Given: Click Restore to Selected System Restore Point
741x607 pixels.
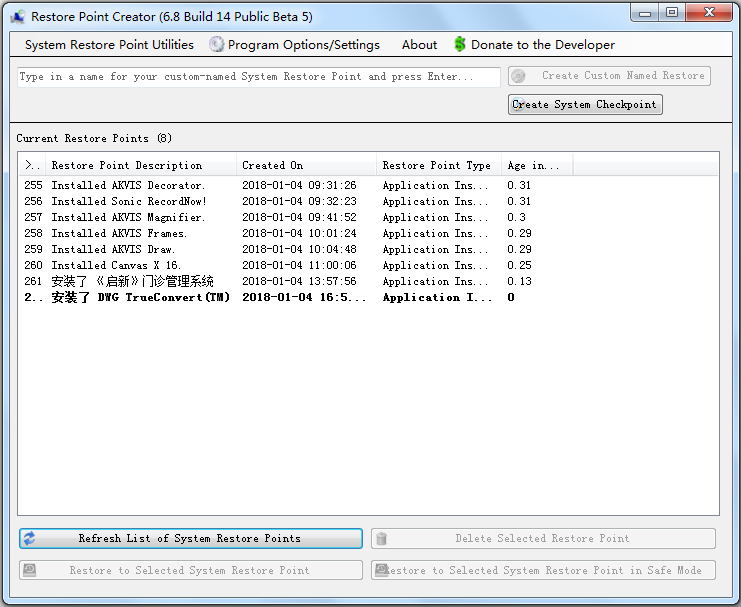Looking at the screenshot, I should (191, 570).
